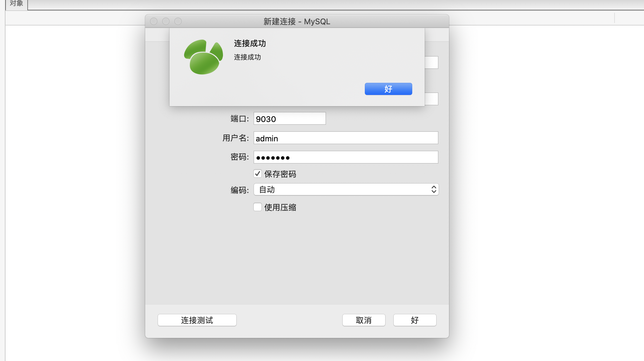
Task: Click the minimize button in the dialog title bar
Action: 166,21
